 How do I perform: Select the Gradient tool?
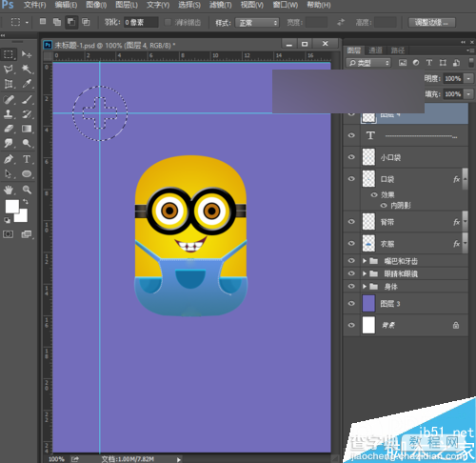(27, 129)
